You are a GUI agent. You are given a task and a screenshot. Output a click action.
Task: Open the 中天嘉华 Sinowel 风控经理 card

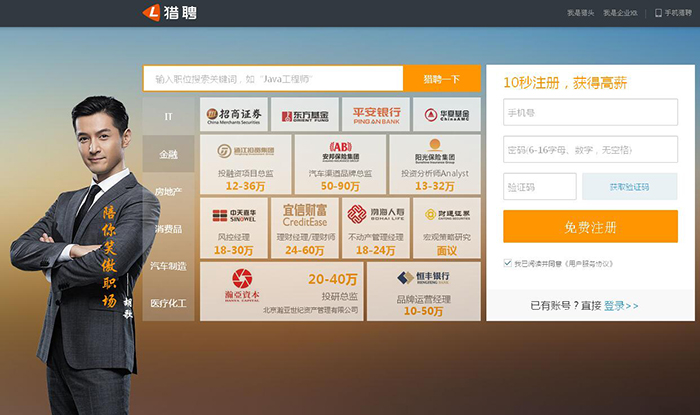tap(234, 228)
